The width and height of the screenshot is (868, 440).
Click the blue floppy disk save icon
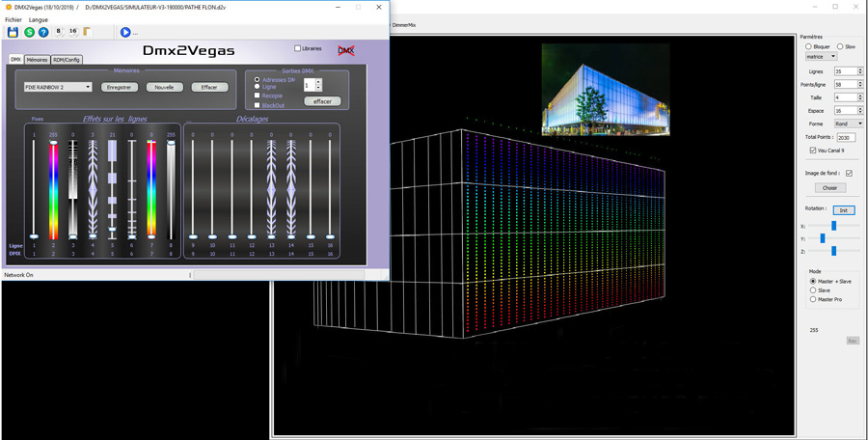point(13,32)
